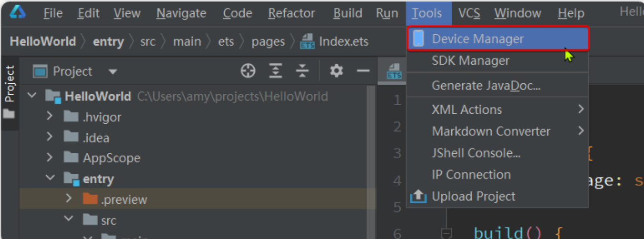Screen dimensions: 644x239
Task: Close the open Tools menu
Action: [428, 13]
